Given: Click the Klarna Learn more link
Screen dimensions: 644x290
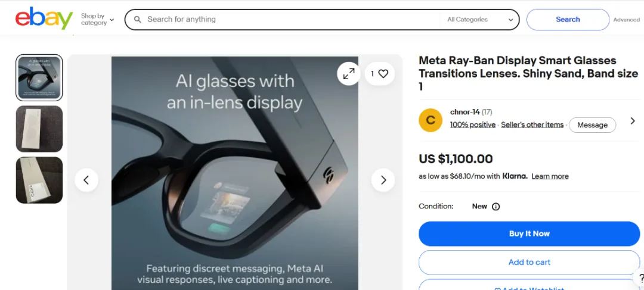Looking at the screenshot, I should (x=550, y=176).
